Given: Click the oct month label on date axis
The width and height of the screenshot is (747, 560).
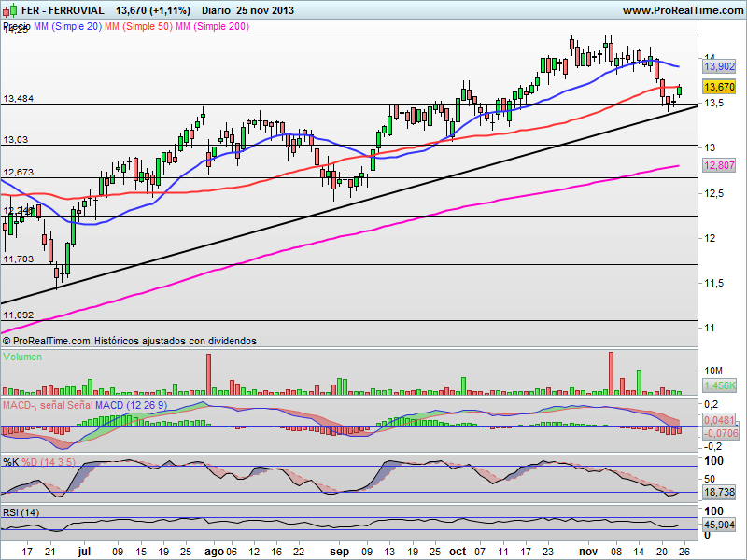Looking at the screenshot, I should [x=458, y=552].
